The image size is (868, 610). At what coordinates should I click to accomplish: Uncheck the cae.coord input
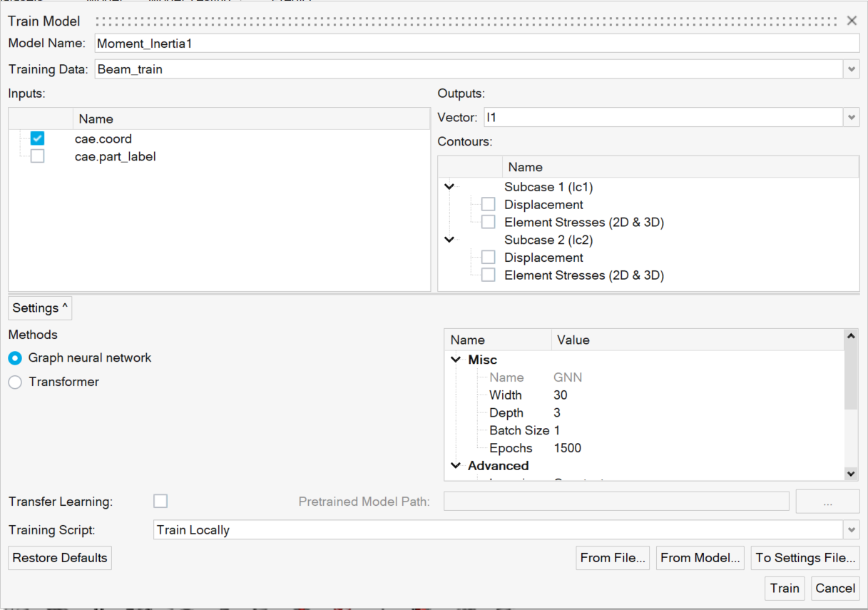pos(36,138)
